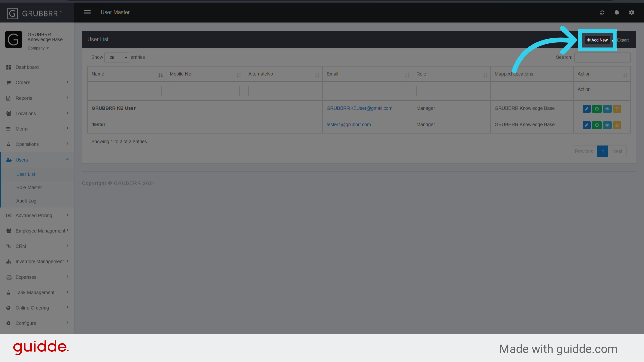Viewport: 644px width, 362px height.
Task: Click the Tester name cell
Action: (126, 125)
